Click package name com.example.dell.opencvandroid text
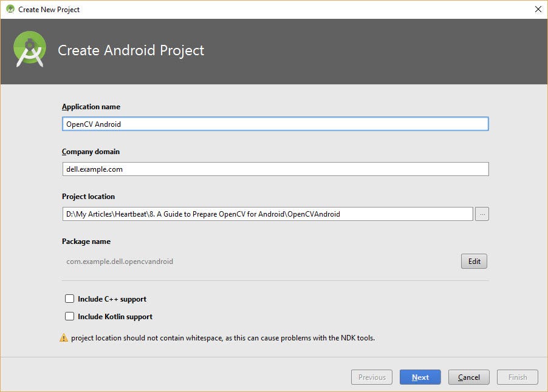548x392 pixels. 120,262
